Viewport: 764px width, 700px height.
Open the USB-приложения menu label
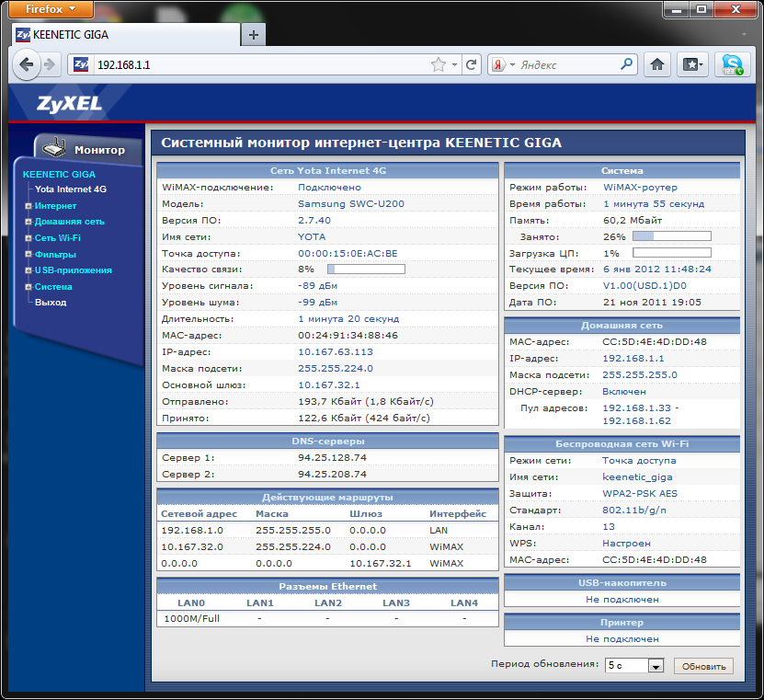pyautogui.click(x=73, y=270)
